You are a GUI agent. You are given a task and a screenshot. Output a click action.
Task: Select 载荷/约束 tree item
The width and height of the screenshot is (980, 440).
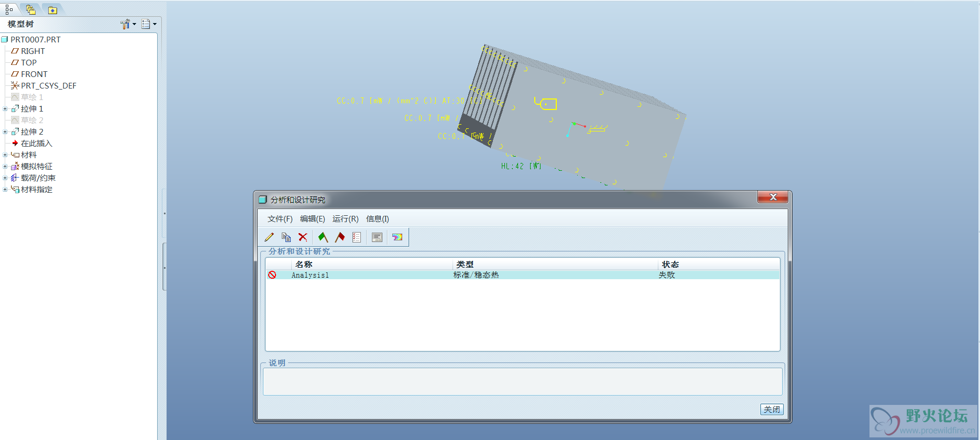[38, 178]
